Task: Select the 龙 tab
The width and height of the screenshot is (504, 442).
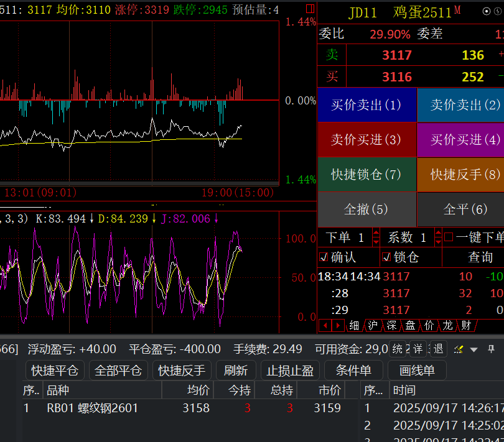Action: click(448, 325)
